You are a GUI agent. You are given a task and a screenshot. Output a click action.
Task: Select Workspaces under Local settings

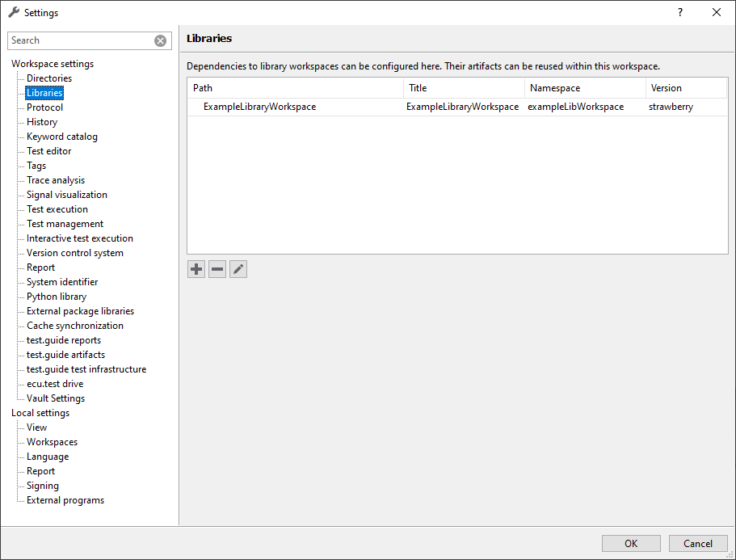pos(52,442)
